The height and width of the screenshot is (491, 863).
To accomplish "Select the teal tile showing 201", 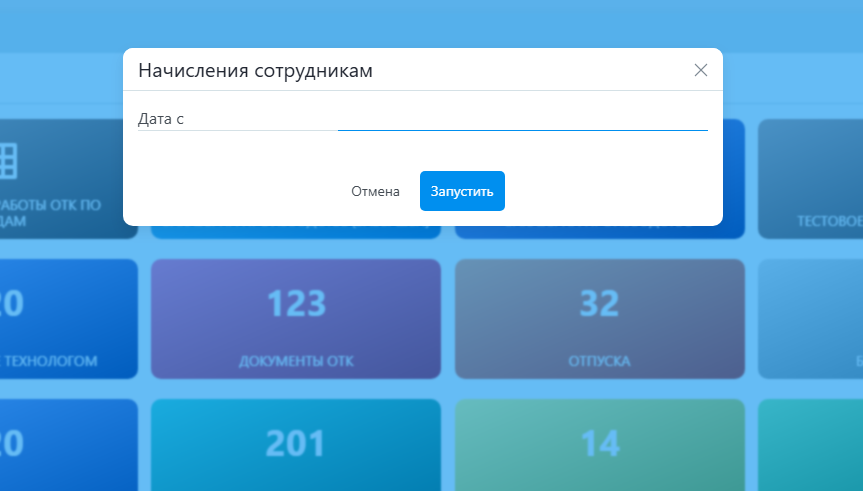I will (295, 444).
